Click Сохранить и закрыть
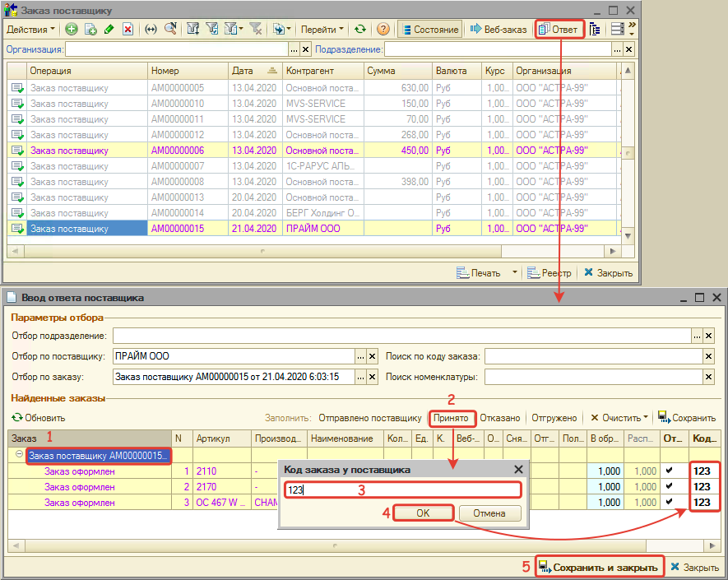This screenshot has width=728, height=580. [x=599, y=567]
